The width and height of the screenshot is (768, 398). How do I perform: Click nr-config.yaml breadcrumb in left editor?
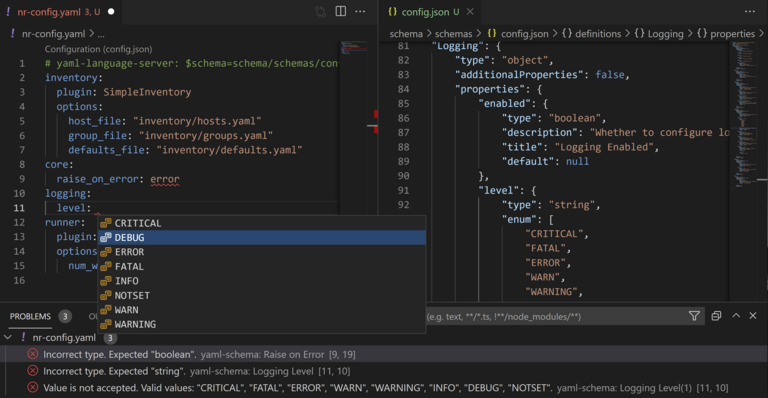(x=53, y=34)
